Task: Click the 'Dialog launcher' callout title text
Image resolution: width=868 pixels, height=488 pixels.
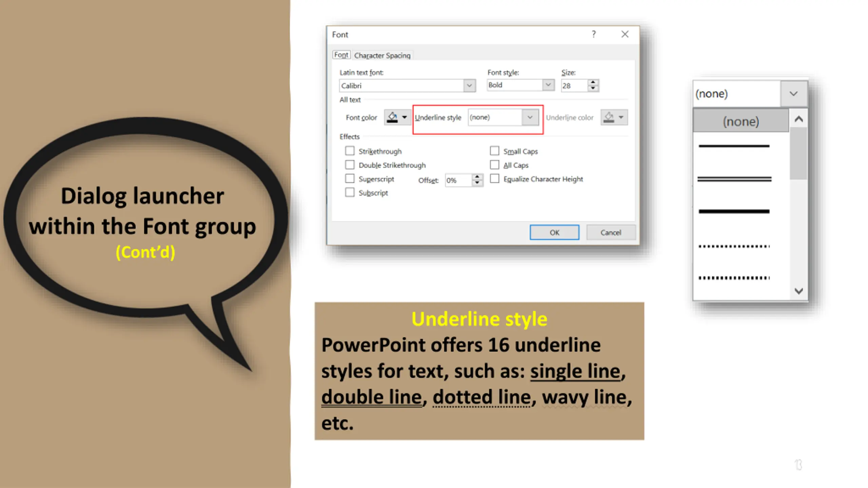Action: click(x=142, y=196)
